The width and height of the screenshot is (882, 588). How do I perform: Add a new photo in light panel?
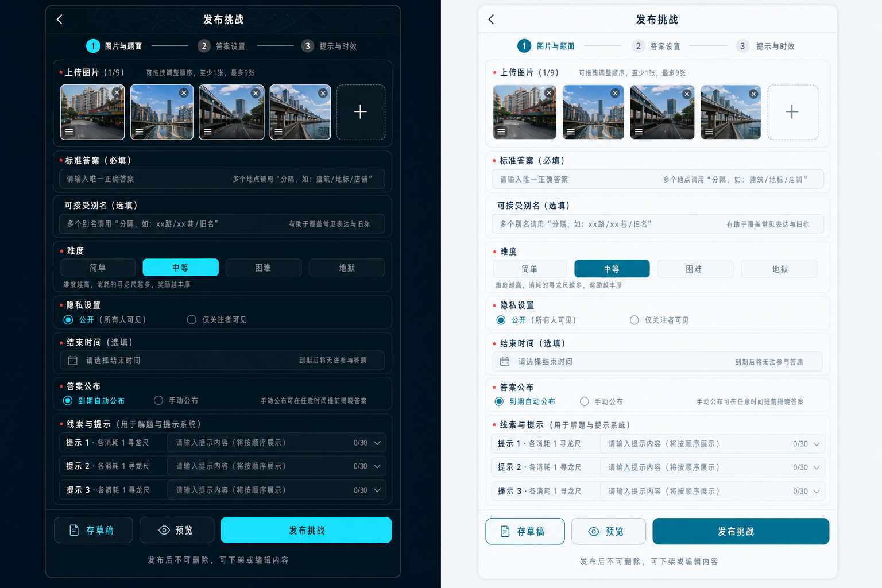point(792,112)
